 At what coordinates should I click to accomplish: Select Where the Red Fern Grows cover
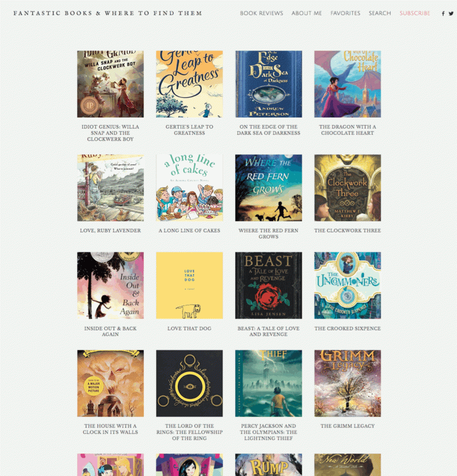click(268, 188)
